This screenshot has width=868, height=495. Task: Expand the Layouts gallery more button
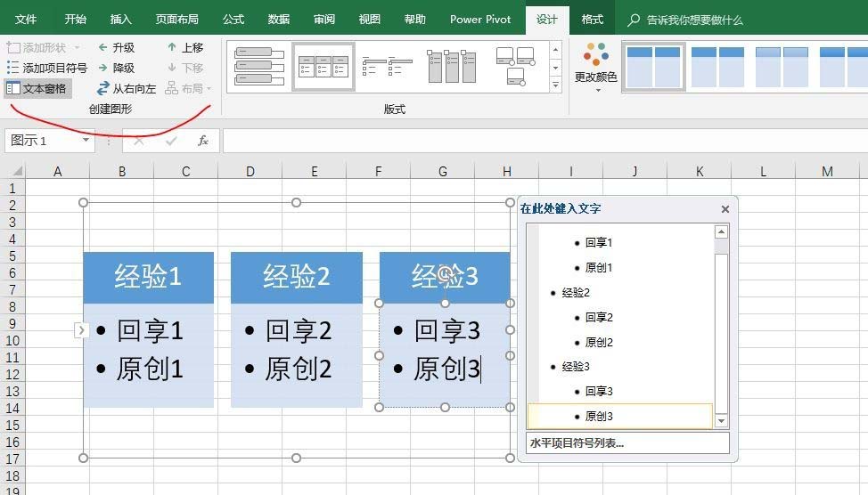[555, 85]
